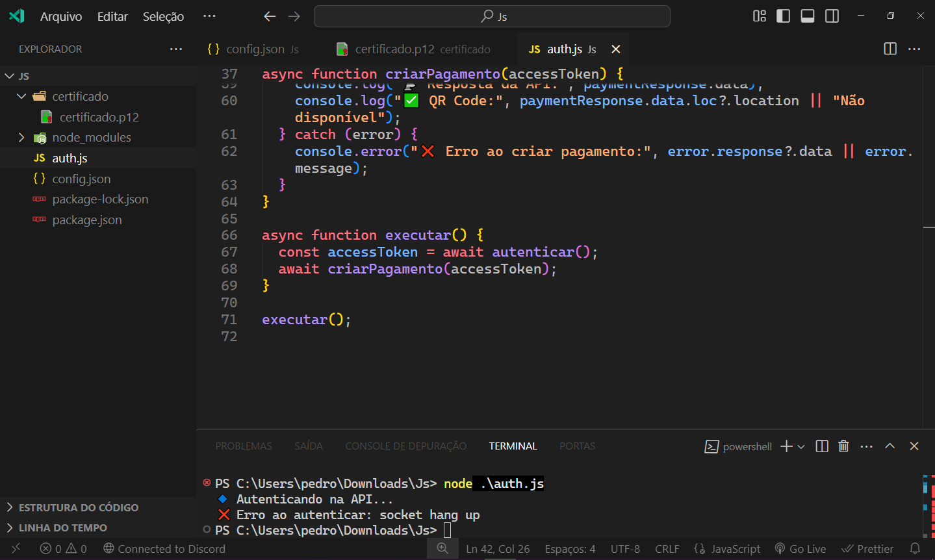Select auth.js in the explorer tree
Screen dimensions: 935x560
(x=98, y=158)
